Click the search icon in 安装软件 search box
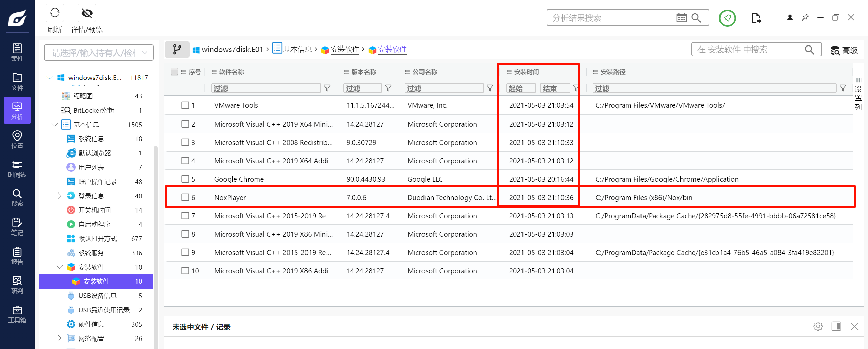 [809, 50]
